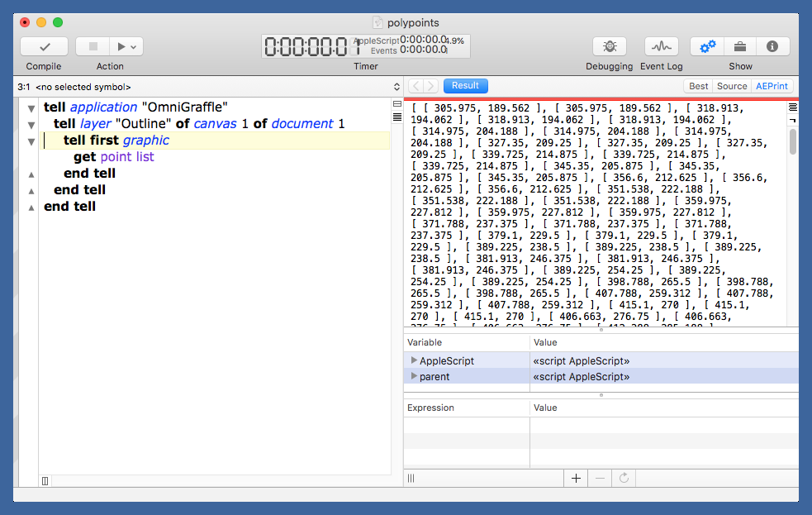Select the Result tab
Screen dimensions: 812x515
coord(466,85)
